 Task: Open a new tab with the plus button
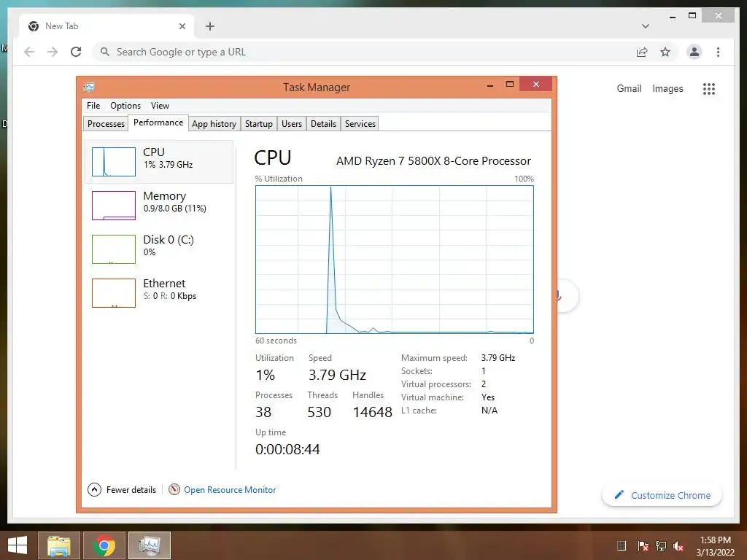click(210, 26)
